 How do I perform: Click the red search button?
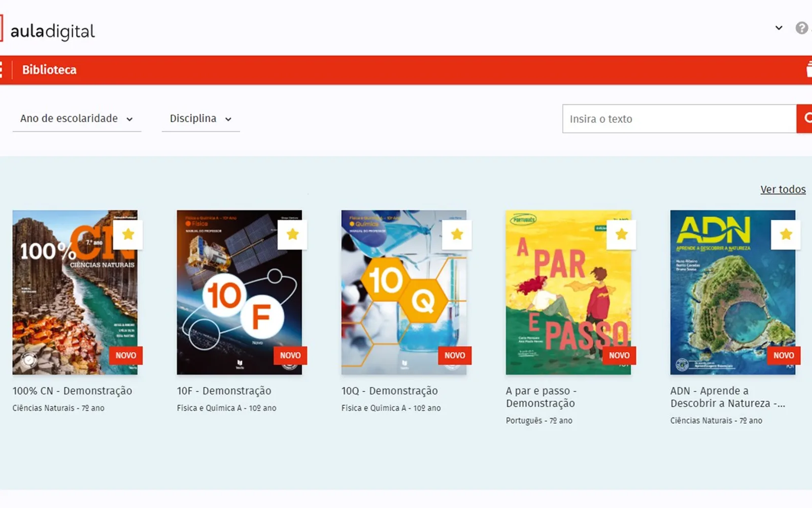click(x=804, y=119)
